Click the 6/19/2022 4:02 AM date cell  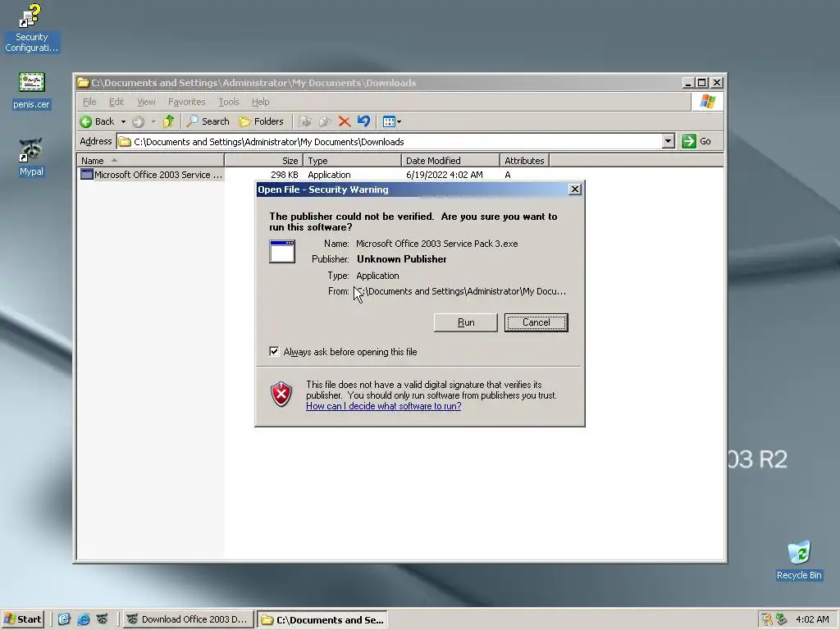(444, 175)
